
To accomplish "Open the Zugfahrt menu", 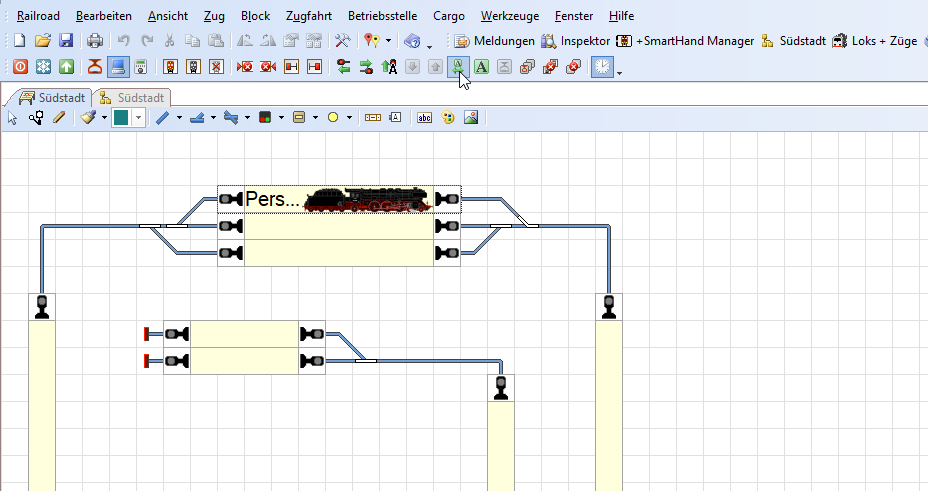I will point(310,16).
